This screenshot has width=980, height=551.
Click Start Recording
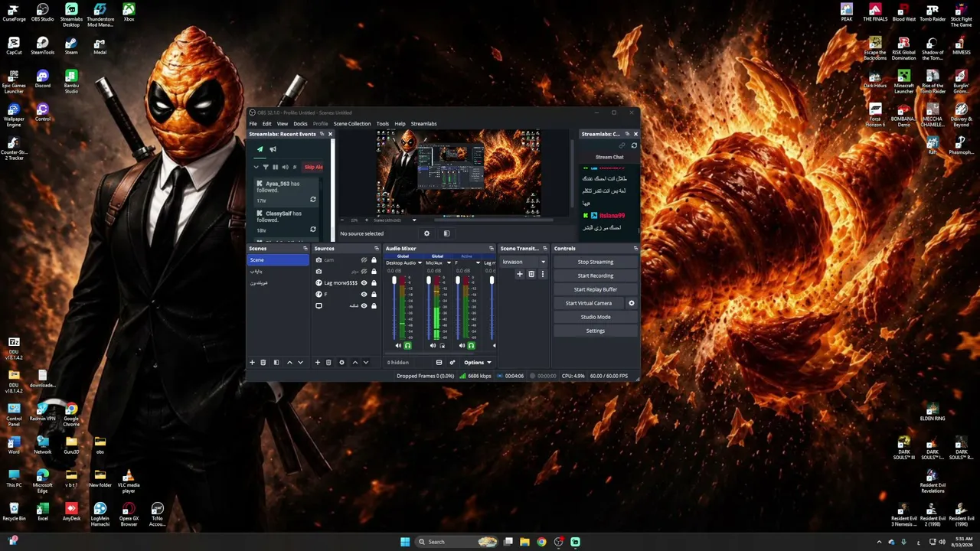[596, 275]
